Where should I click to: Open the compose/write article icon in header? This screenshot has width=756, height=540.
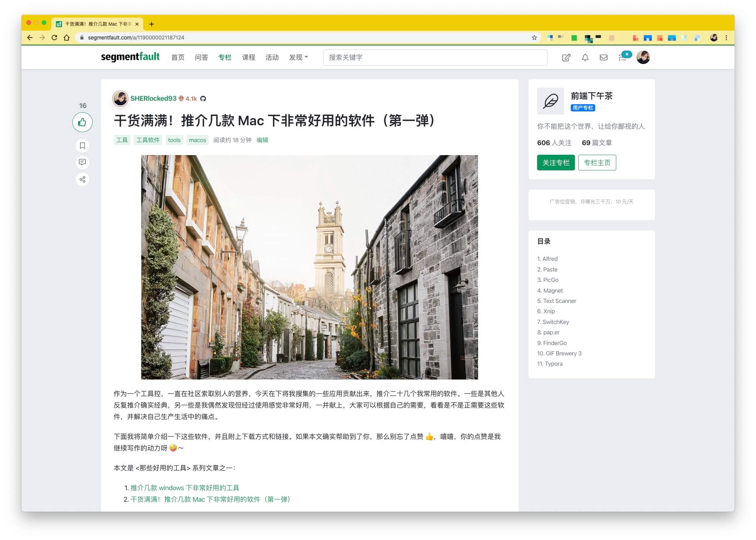566,57
